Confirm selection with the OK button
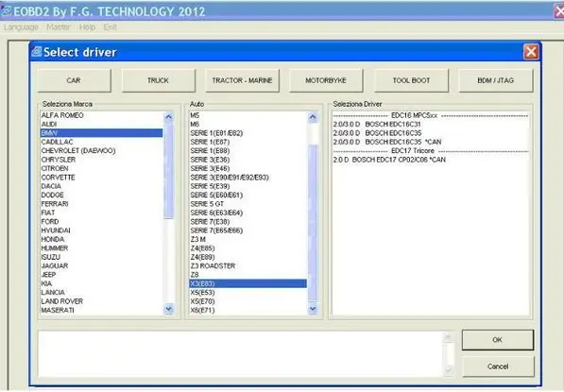The height and width of the screenshot is (392, 564). [x=498, y=340]
